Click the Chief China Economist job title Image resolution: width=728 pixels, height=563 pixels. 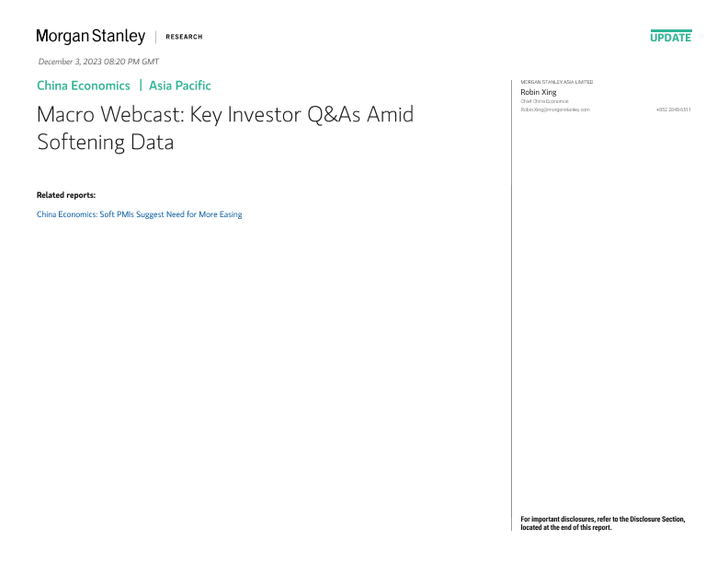(545, 101)
